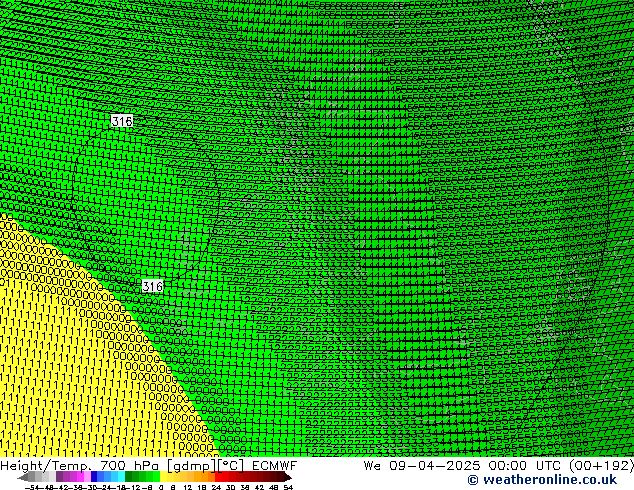Viewport: 634px width, 490px height.
Task: Click the '(00+192)' forecast hour text
Action: (x=601, y=466)
